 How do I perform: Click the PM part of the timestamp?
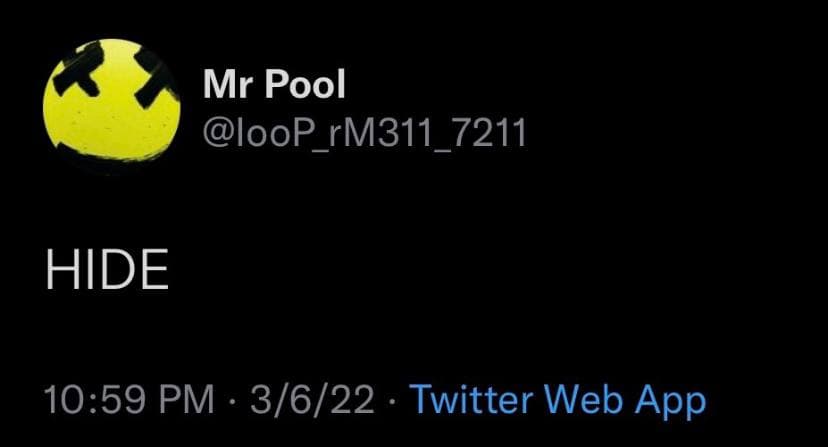click(186, 399)
